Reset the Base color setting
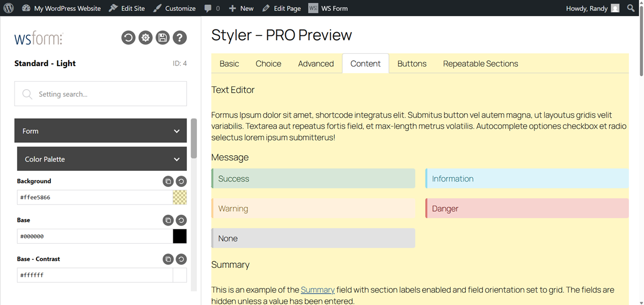 (181, 220)
